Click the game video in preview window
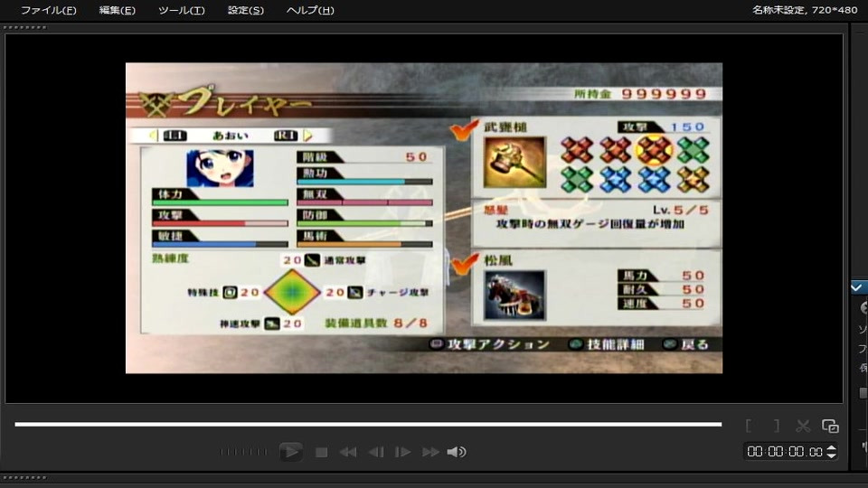 (424, 218)
